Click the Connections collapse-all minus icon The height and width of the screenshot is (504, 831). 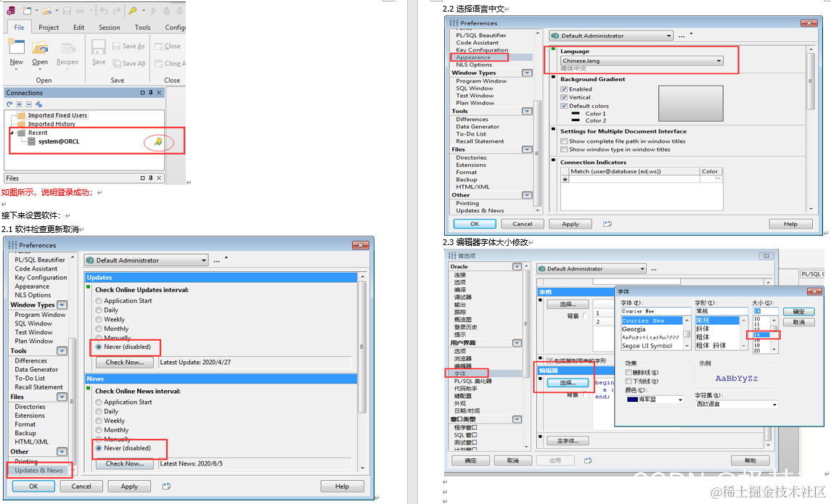pyautogui.click(x=28, y=104)
